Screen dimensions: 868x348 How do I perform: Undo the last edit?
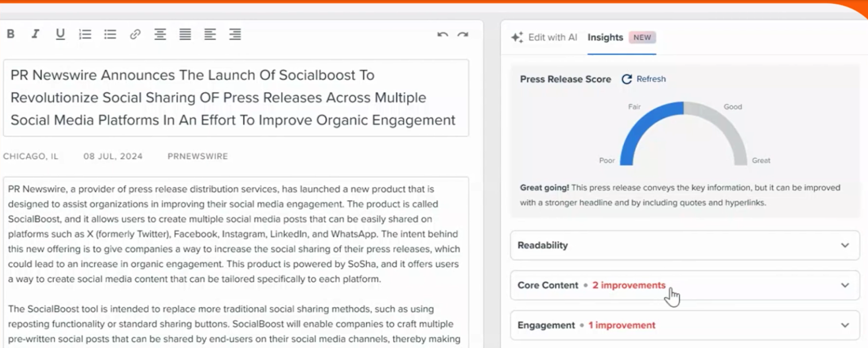click(x=442, y=35)
